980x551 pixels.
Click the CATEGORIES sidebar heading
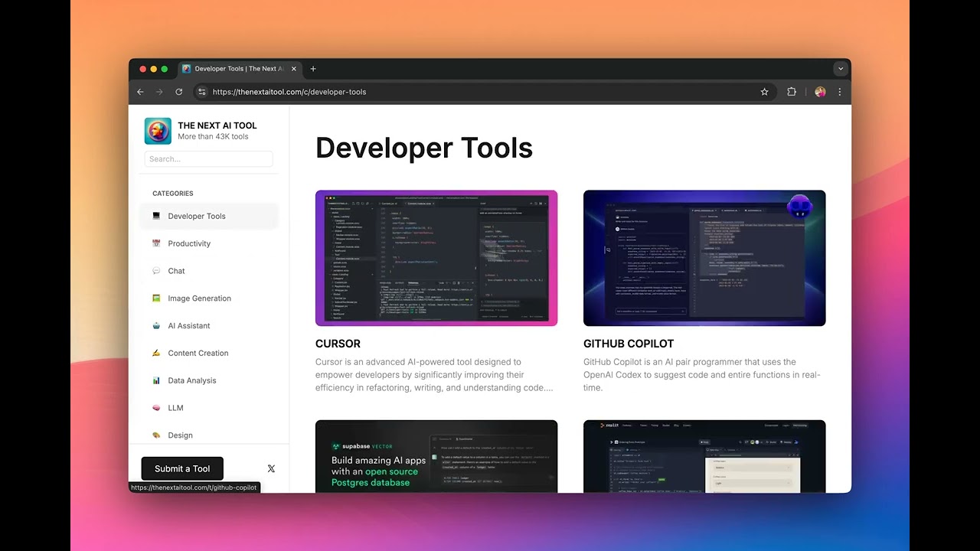pos(173,194)
